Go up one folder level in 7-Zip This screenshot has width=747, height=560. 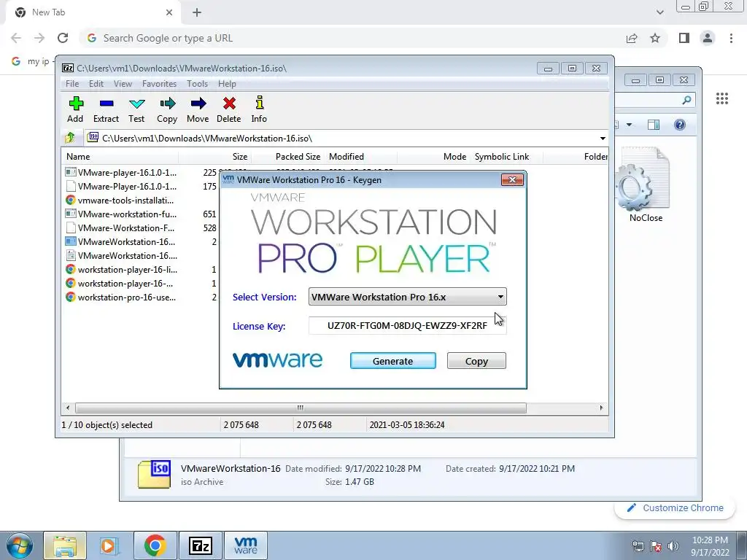pos(70,138)
